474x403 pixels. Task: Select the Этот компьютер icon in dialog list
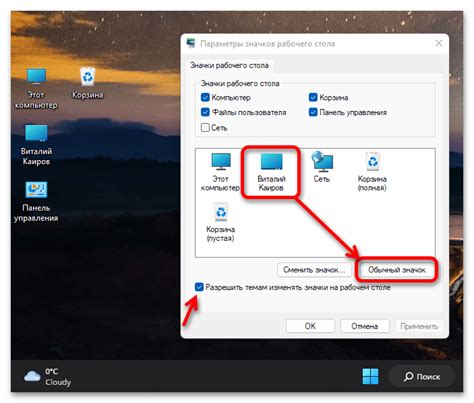pyautogui.click(x=221, y=172)
